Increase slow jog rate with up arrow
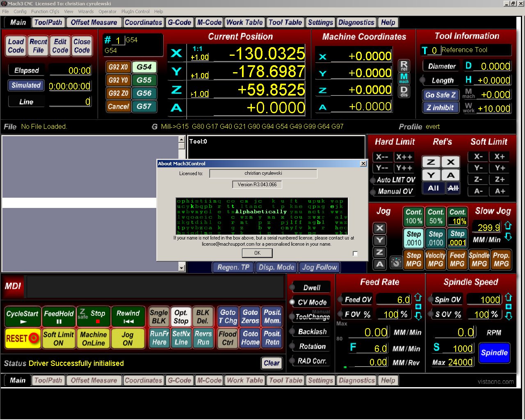This screenshot has width=525, height=420. [x=508, y=225]
